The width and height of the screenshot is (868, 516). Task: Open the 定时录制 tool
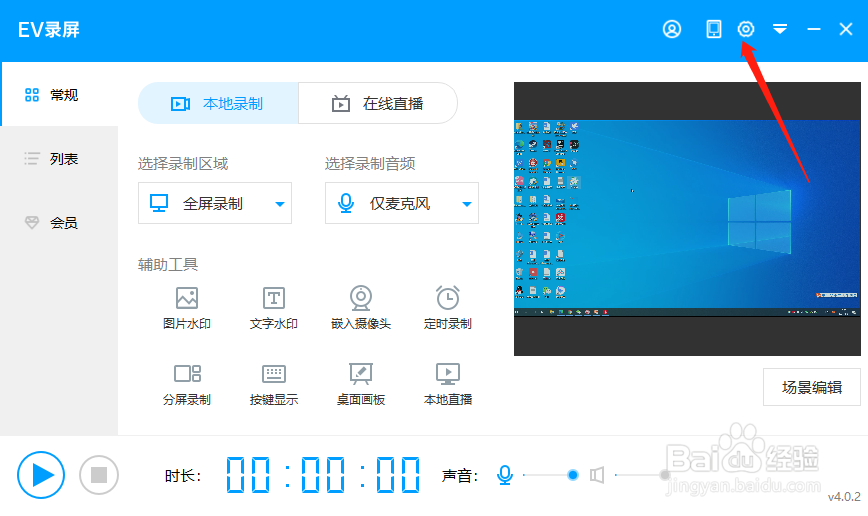(x=447, y=308)
